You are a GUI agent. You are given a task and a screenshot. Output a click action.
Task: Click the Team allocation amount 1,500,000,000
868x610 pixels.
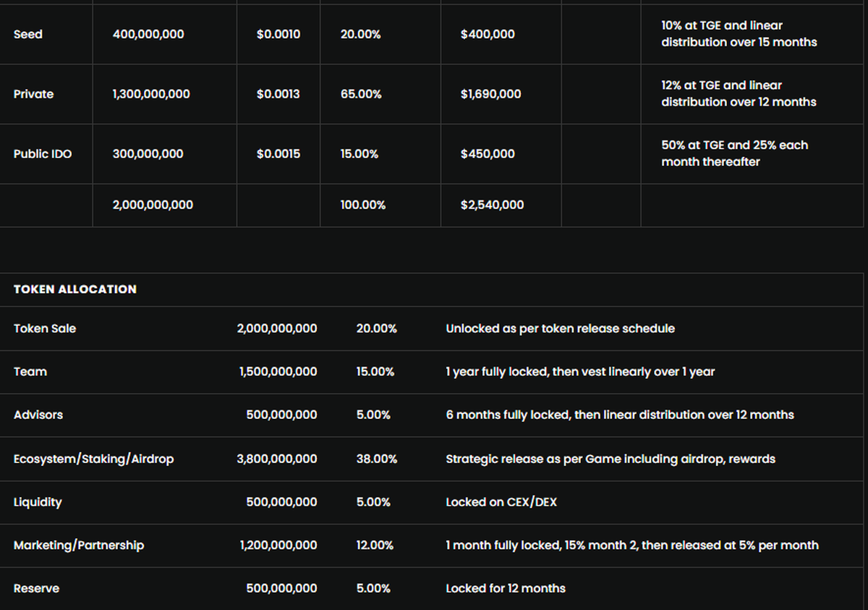(278, 372)
